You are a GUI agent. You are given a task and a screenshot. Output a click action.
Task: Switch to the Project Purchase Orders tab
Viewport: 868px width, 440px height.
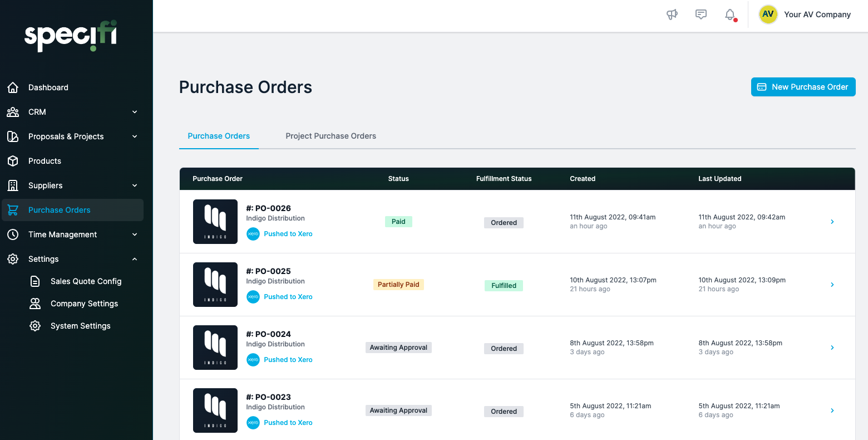pyautogui.click(x=331, y=136)
